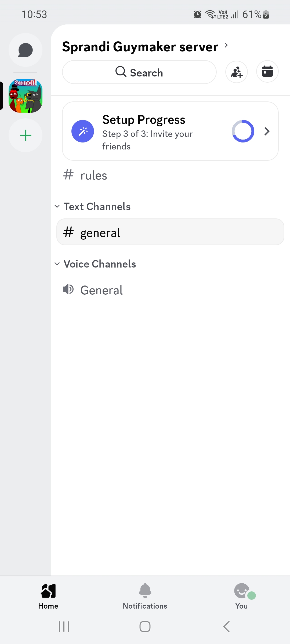The width and height of the screenshot is (290, 644).
Task: Open direct messages chat bubble icon
Action: click(26, 50)
